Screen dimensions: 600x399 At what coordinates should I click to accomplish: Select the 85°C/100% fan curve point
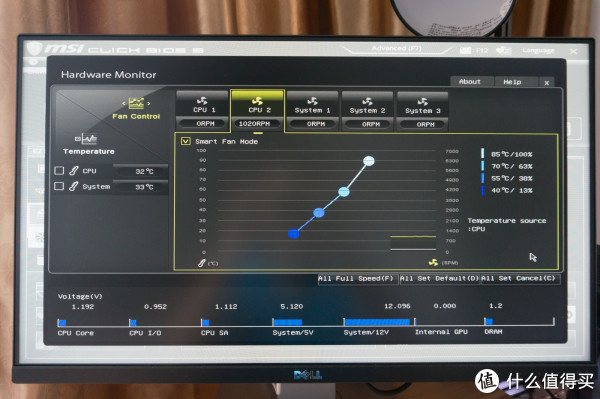click(x=369, y=161)
